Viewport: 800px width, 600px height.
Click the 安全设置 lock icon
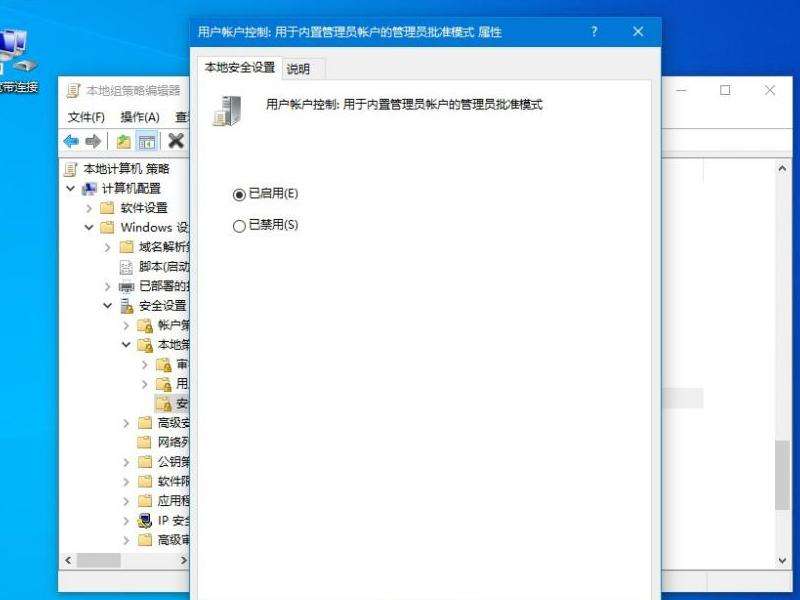point(127,306)
